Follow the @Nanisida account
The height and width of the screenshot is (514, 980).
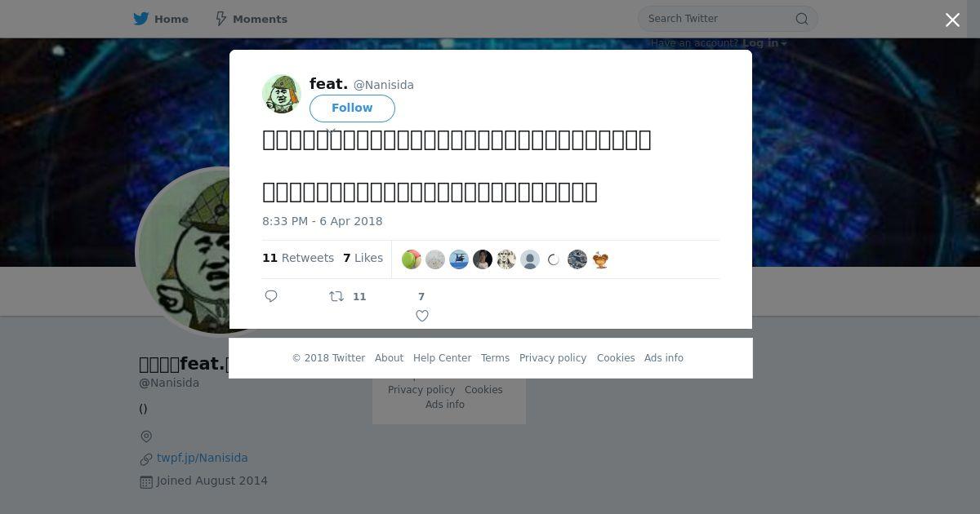(x=352, y=108)
